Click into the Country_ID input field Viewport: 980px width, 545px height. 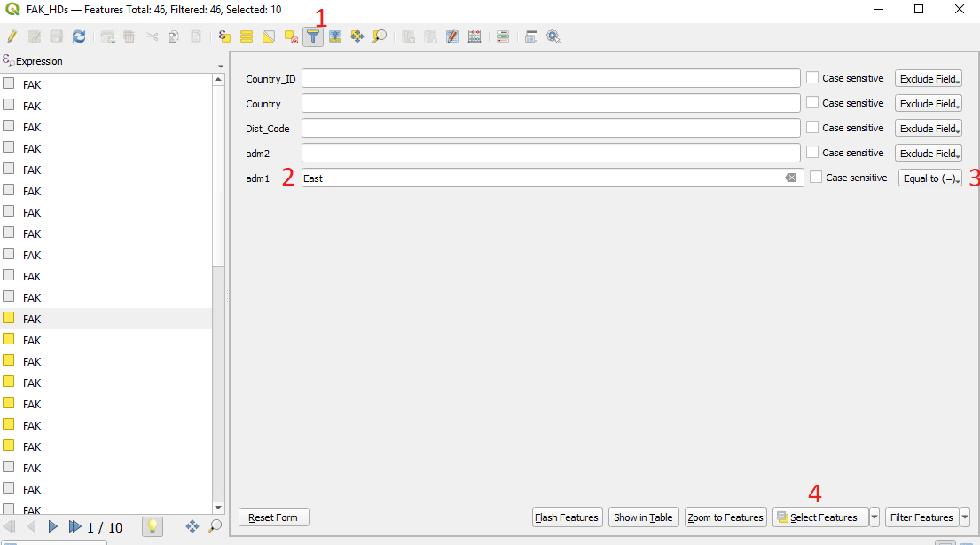[551, 78]
